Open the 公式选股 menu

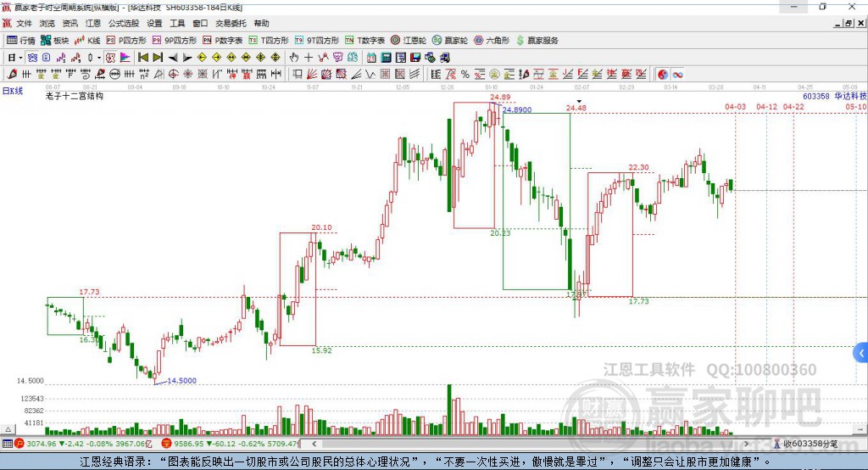point(124,23)
